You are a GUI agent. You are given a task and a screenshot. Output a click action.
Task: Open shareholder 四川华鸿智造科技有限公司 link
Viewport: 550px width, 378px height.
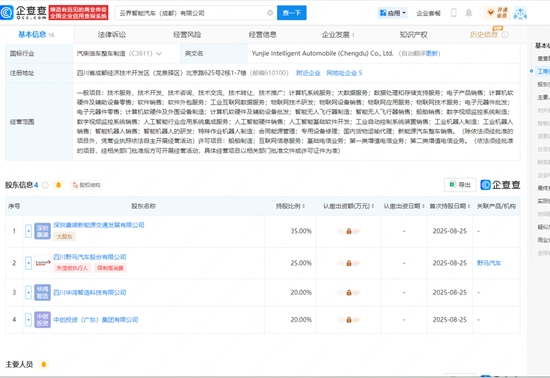coord(90,292)
